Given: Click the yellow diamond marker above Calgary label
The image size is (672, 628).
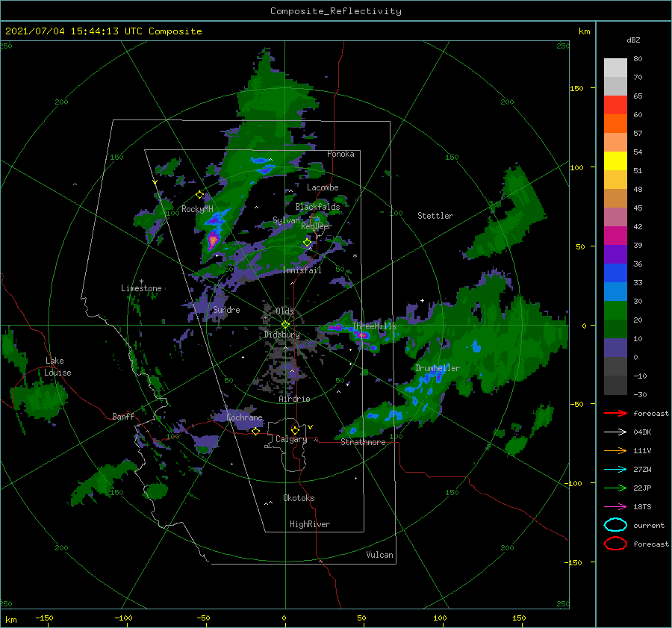Looking at the screenshot, I should 295,430.
